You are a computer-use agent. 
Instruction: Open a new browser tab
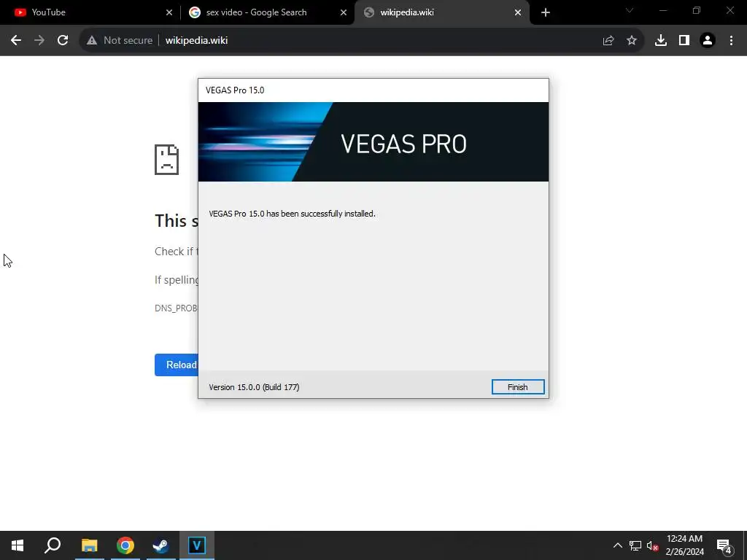(x=546, y=12)
